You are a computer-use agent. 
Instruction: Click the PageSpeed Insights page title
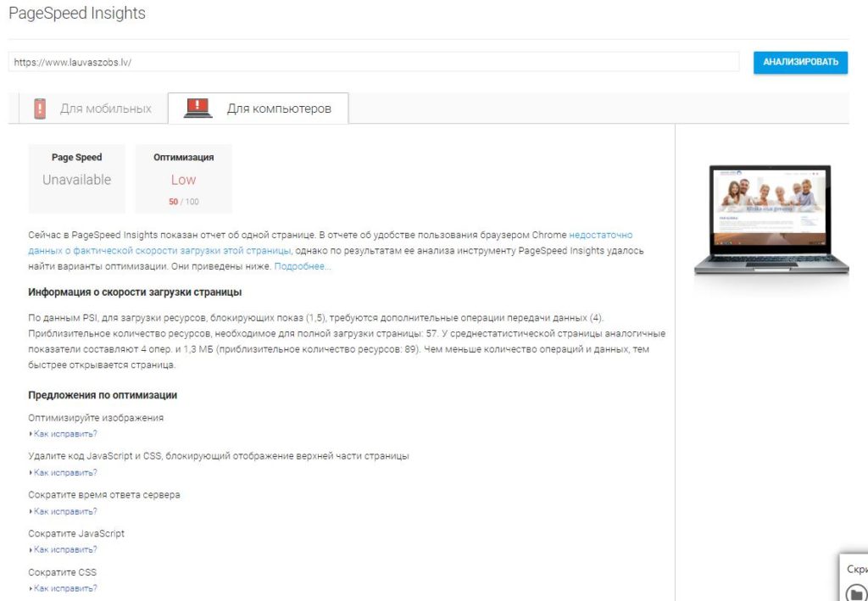77,14
